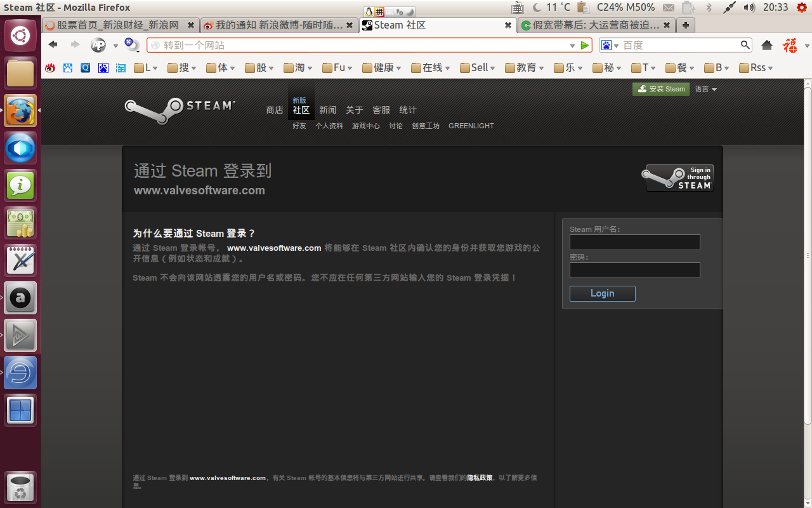Click the new tab plus button
This screenshot has width=812, height=508.
click(685, 25)
